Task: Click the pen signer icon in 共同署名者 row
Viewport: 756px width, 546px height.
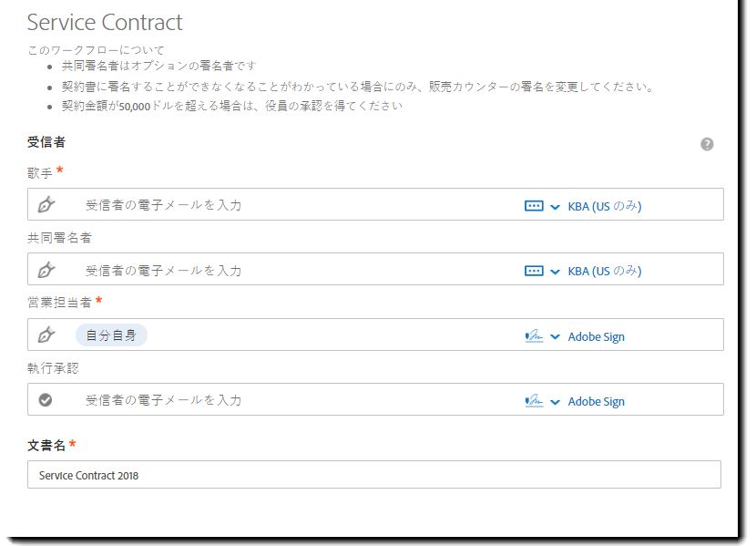Action: point(46,270)
